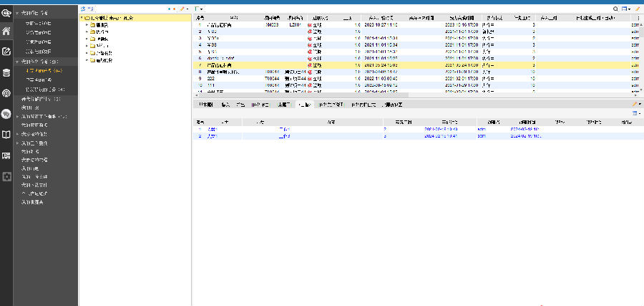The image size is (644, 306).
Task: Switch to the first tab in the lower panel
Action: [205, 105]
